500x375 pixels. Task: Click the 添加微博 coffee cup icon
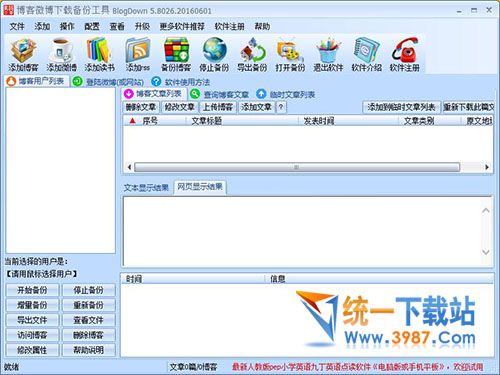pyautogui.click(x=61, y=55)
